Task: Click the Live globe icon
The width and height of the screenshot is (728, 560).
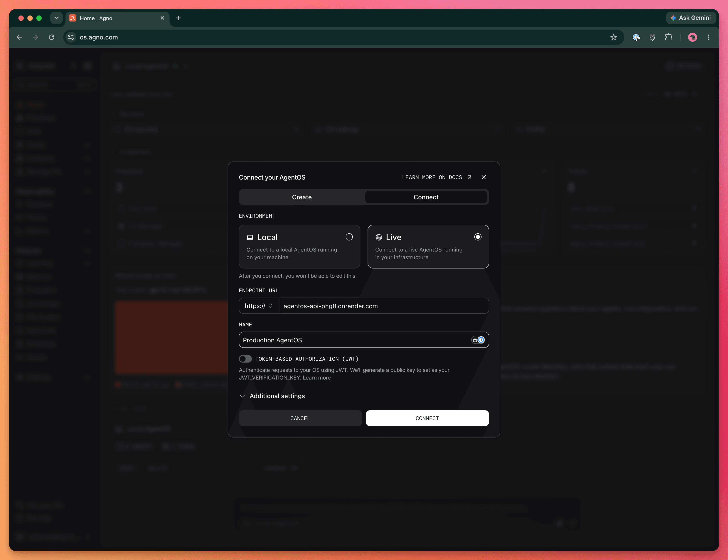Action: pyautogui.click(x=379, y=237)
